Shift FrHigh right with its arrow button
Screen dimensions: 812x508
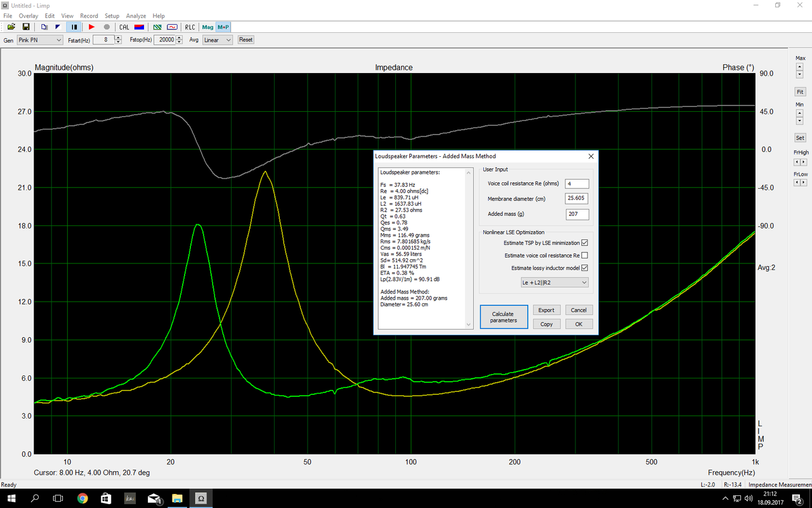click(x=804, y=162)
